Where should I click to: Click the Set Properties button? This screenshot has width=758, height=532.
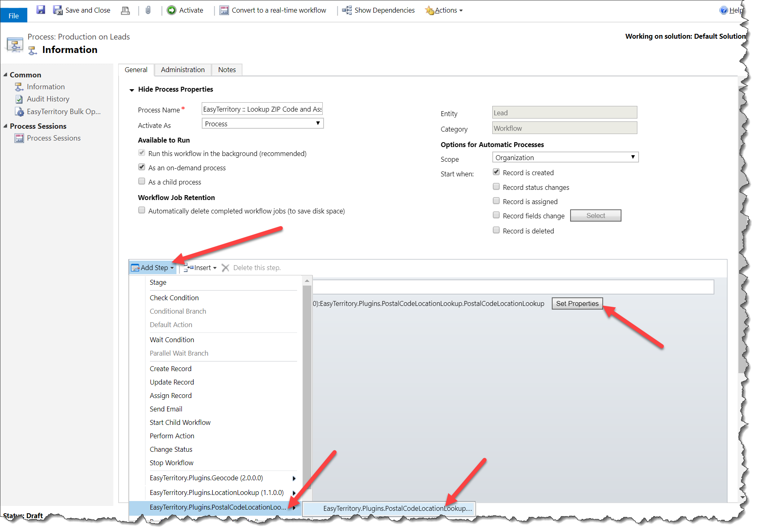577,303
